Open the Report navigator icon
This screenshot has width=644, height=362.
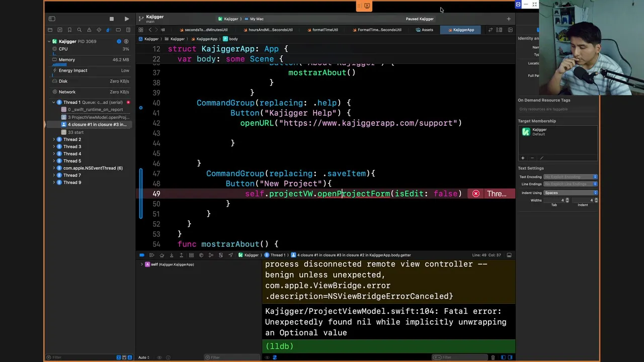(128, 30)
